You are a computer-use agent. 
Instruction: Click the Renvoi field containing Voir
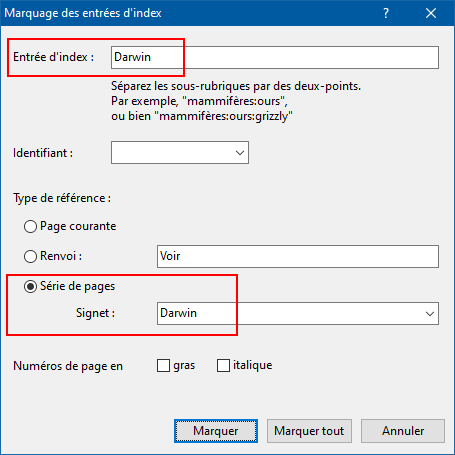[x=298, y=256]
